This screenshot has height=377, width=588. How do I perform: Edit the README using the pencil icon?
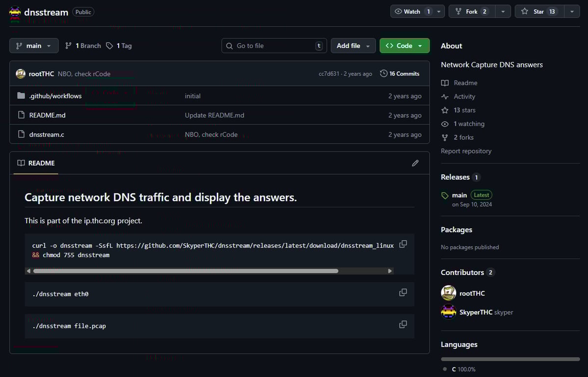(415, 163)
